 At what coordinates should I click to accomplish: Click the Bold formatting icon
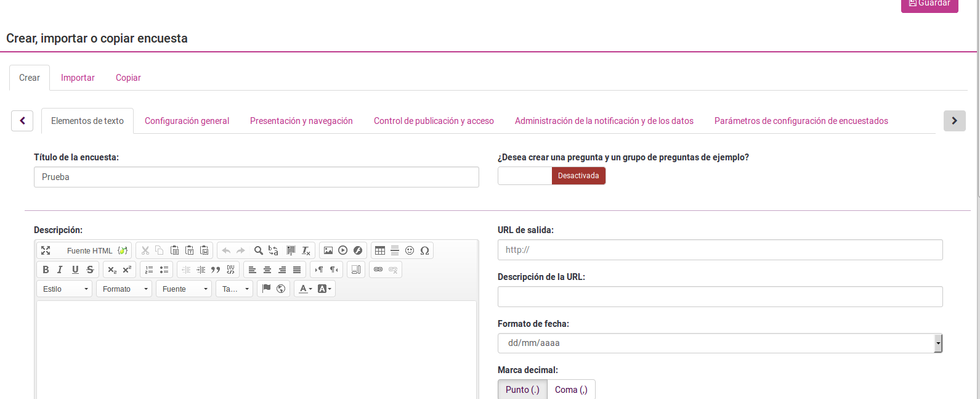point(46,269)
